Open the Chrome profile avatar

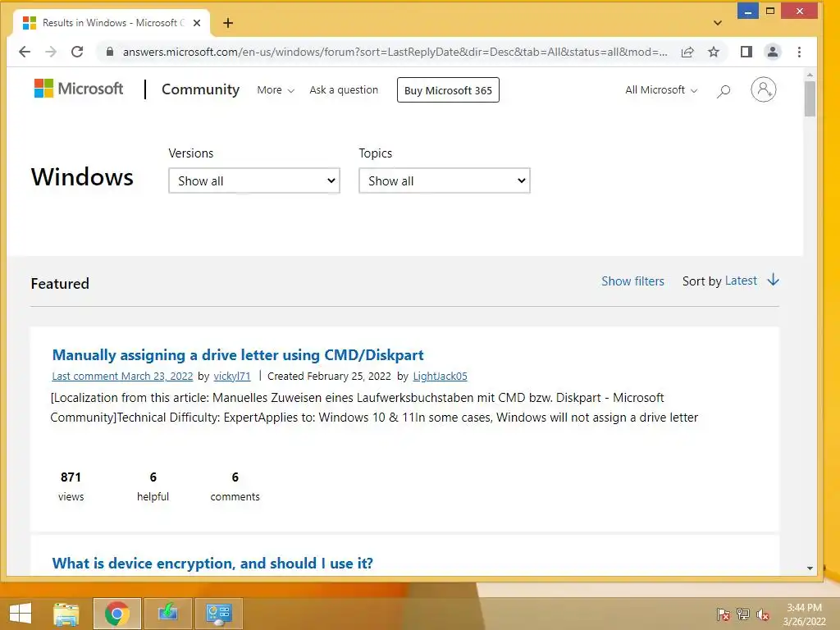[773, 52]
